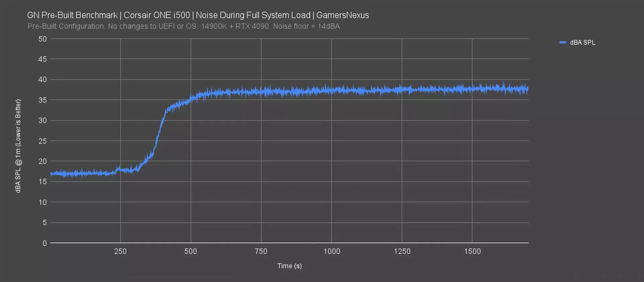Click the blue dBA SPL legend swatch
The image size is (644, 282).
click(562, 43)
